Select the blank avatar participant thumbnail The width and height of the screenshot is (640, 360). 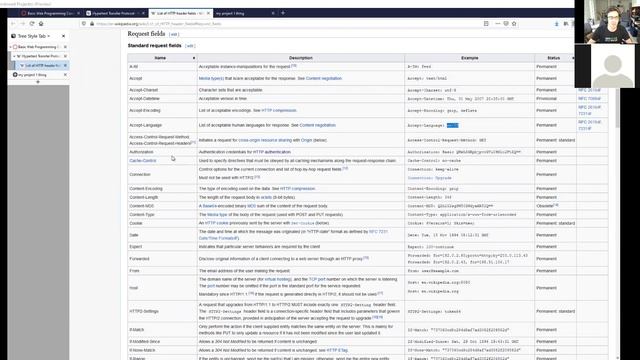pyautogui.click(x=613, y=66)
